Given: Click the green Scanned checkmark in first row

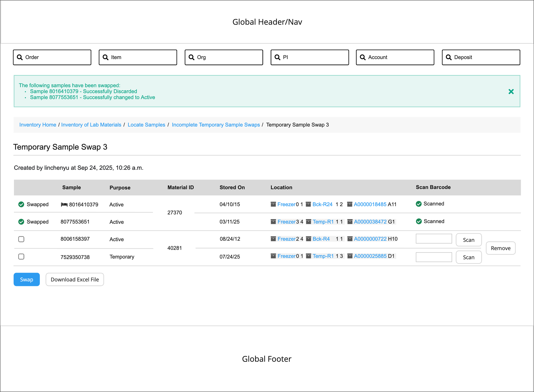Looking at the screenshot, I should 419,204.
